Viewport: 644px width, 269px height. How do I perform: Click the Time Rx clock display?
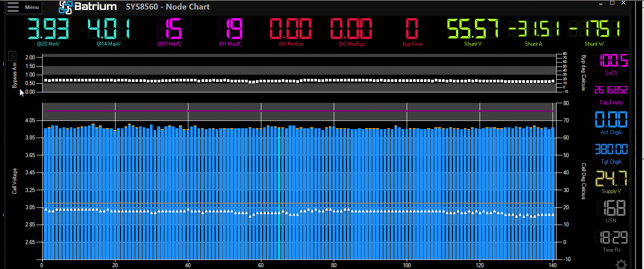click(x=611, y=238)
